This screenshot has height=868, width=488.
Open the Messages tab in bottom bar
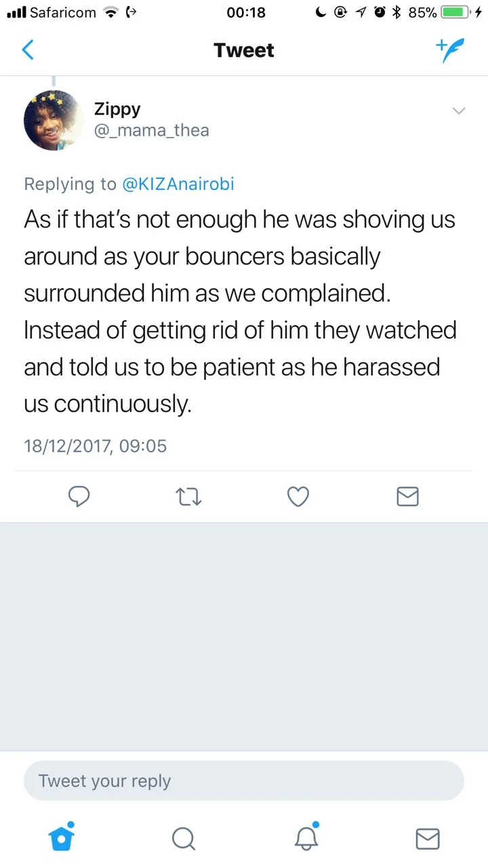pyautogui.click(x=427, y=839)
